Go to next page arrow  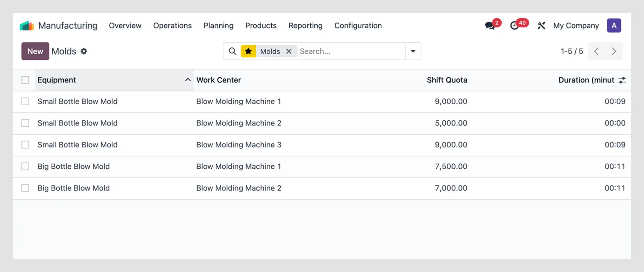(x=614, y=51)
